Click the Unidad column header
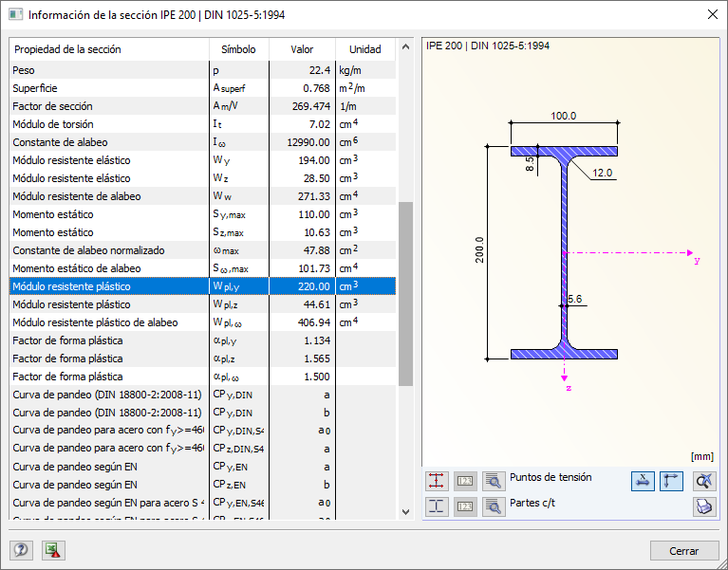This screenshot has height=570, width=728. pyautogui.click(x=364, y=49)
